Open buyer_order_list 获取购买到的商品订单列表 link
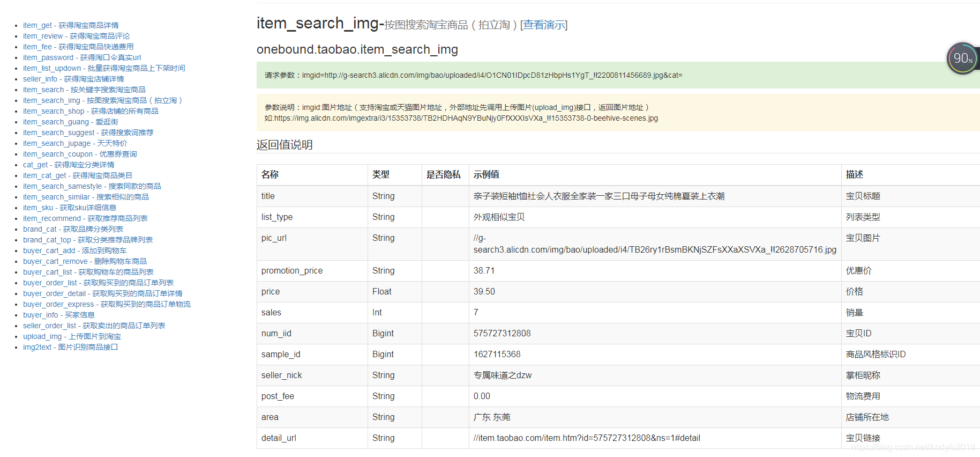Screen dimensions: 980x457 (x=98, y=283)
